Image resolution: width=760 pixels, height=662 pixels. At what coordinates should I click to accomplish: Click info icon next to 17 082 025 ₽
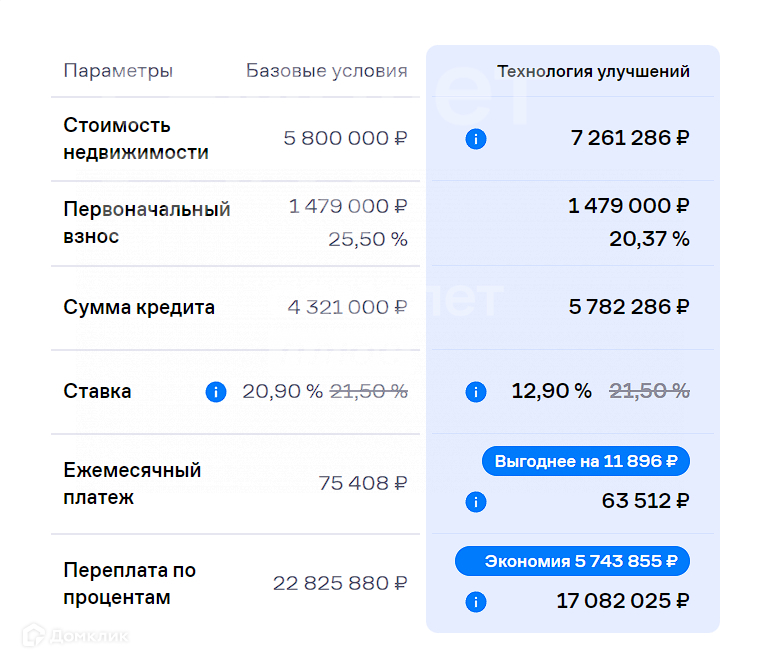[476, 602]
